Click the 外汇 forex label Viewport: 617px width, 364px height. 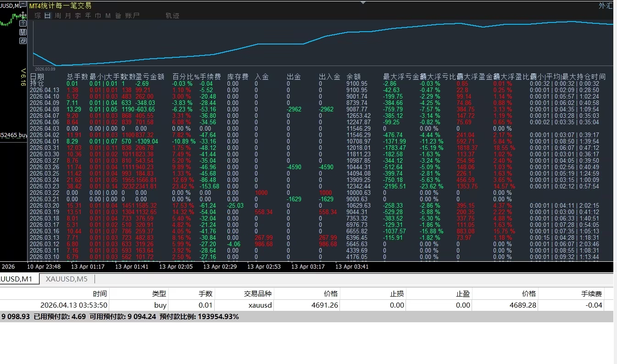605,6
